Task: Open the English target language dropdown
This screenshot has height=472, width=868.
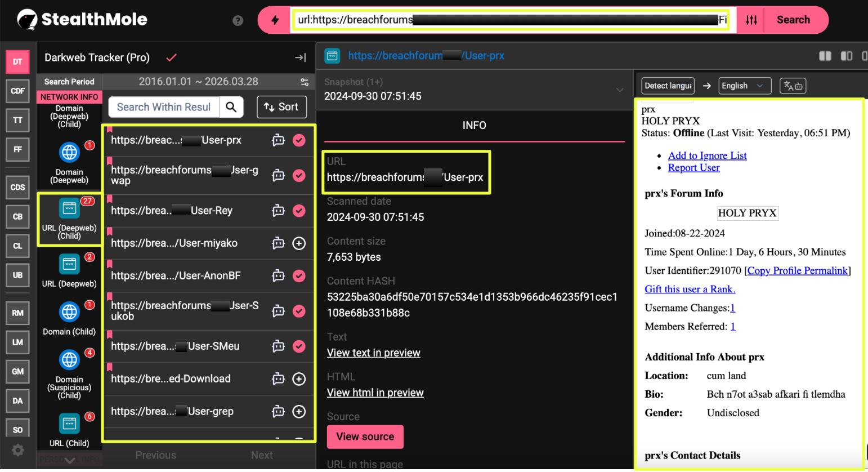Action: point(742,86)
